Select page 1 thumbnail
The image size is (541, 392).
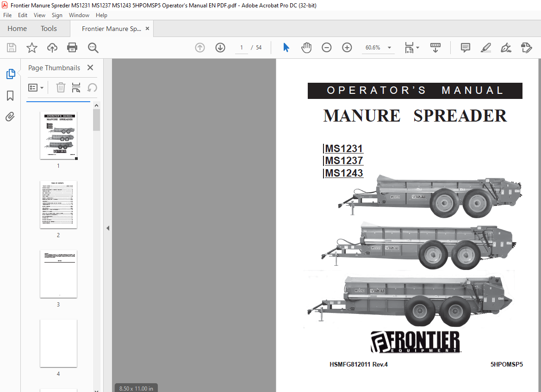click(58, 135)
